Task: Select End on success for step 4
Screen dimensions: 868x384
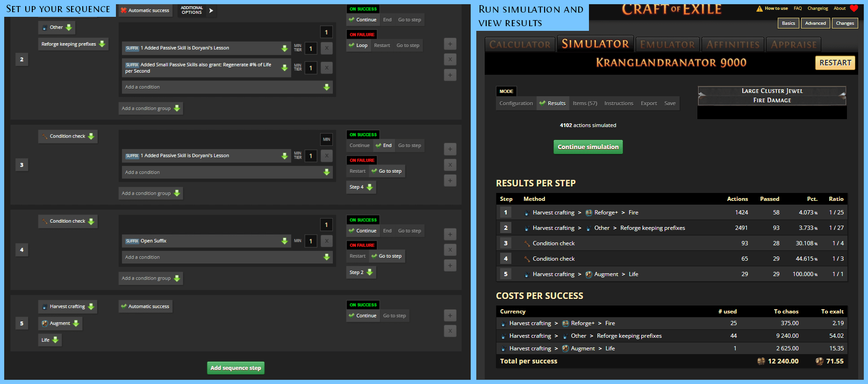Action: tap(387, 231)
